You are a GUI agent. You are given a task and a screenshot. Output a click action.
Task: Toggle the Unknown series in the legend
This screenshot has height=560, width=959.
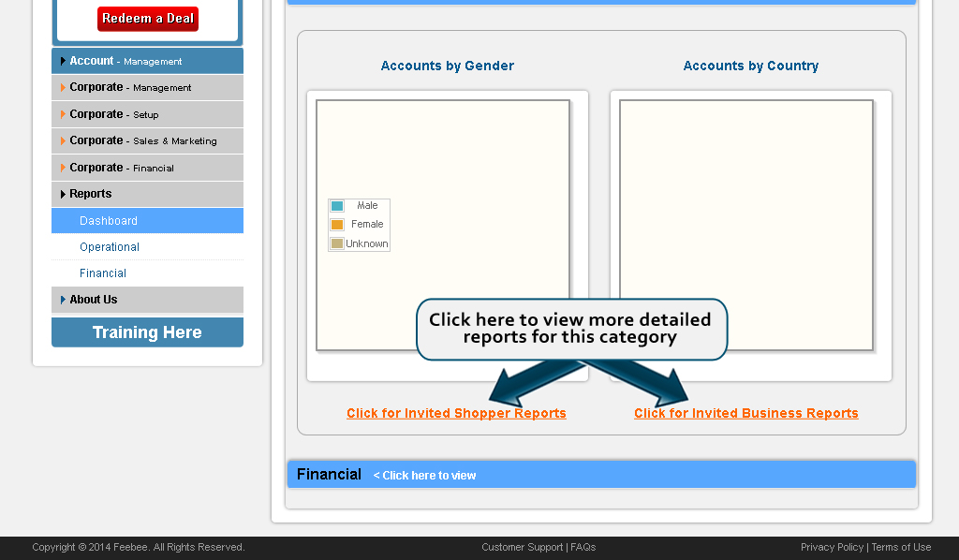365,243
